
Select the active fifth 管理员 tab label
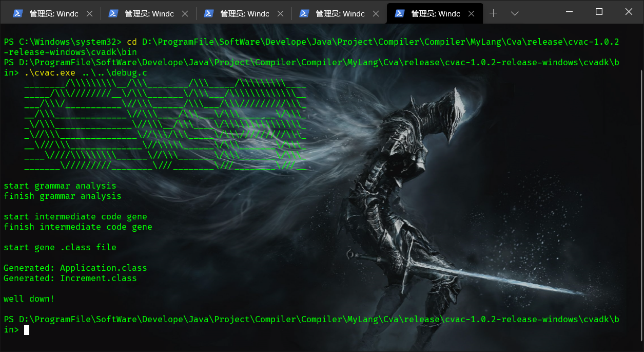point(435,14)
